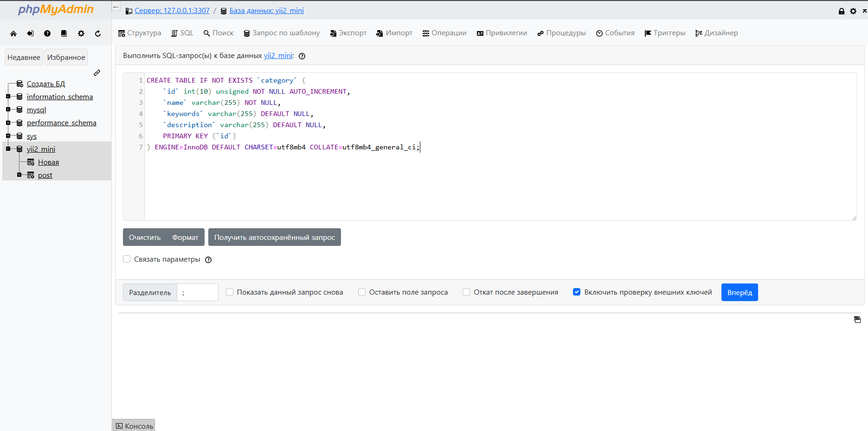The height and width of the screenshot is (431, 868).
Task: Open page settings gear at top right
Action: [853, 11]
